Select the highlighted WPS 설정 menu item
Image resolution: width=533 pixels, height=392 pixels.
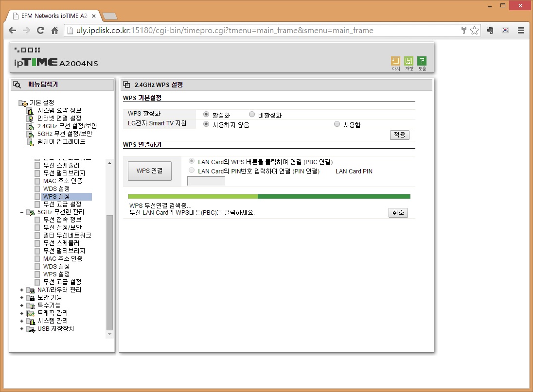click(67, 197)
